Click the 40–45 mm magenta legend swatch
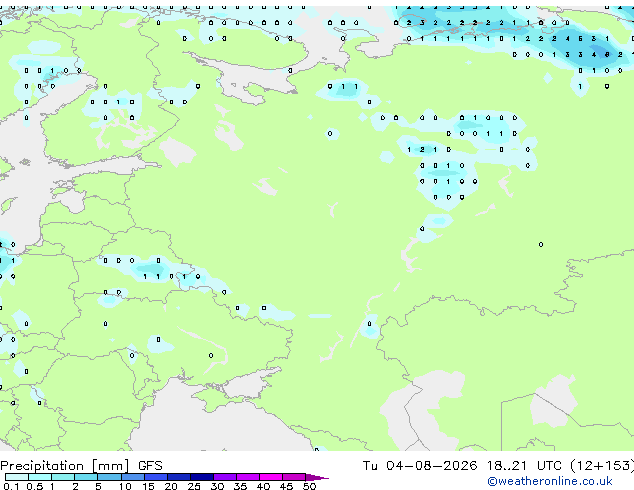Viewport: 634px width, 490px height. [271, 477]
